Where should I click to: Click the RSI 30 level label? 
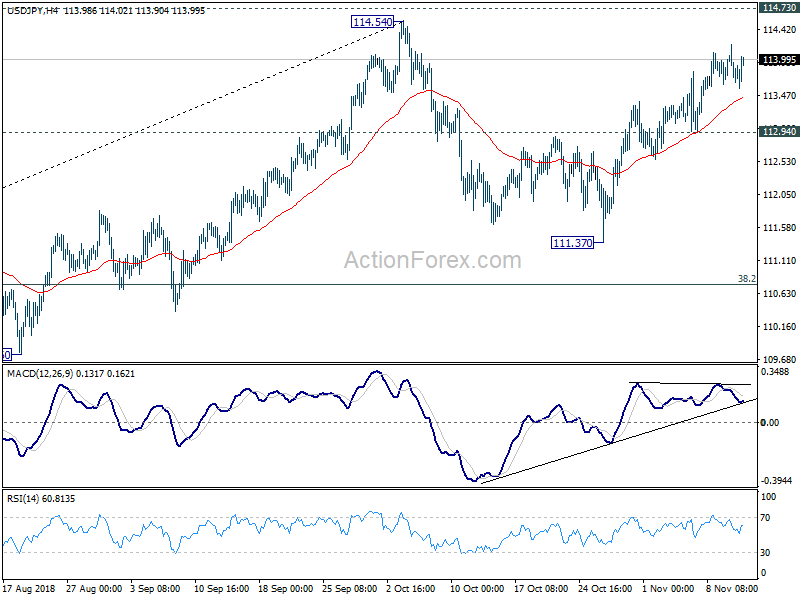click(765, 553)
